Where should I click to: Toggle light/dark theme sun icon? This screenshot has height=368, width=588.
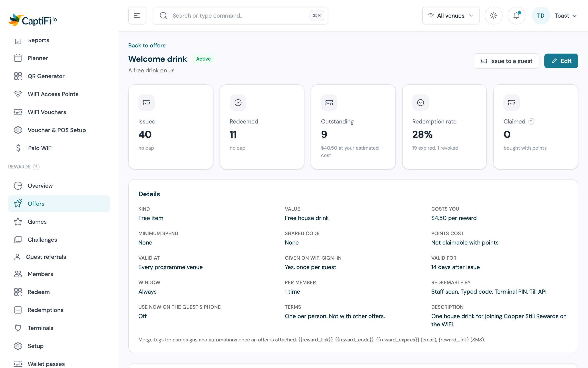(x=493, y=16)
